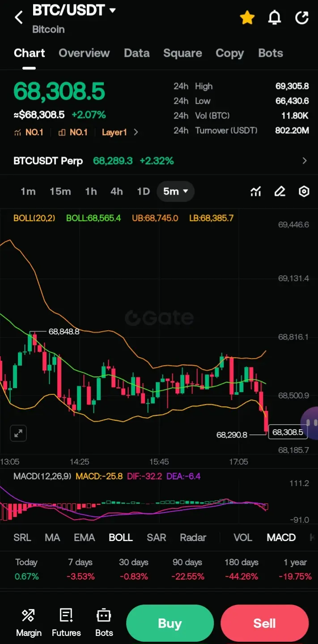Viewport: 318px width, 644px height.
Task: Open price alert bell icon
Action: [274, 17]
